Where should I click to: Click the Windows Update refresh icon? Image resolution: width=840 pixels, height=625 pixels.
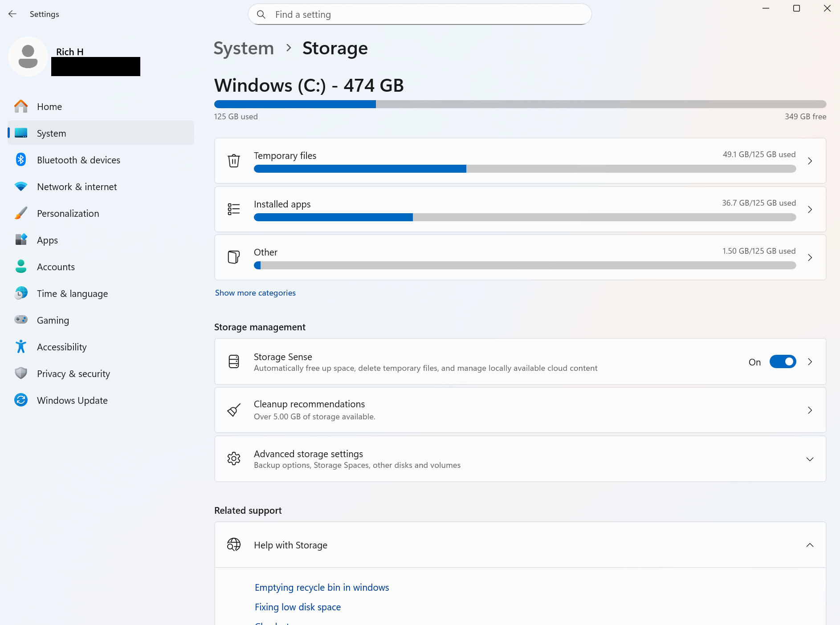(21, 400)
